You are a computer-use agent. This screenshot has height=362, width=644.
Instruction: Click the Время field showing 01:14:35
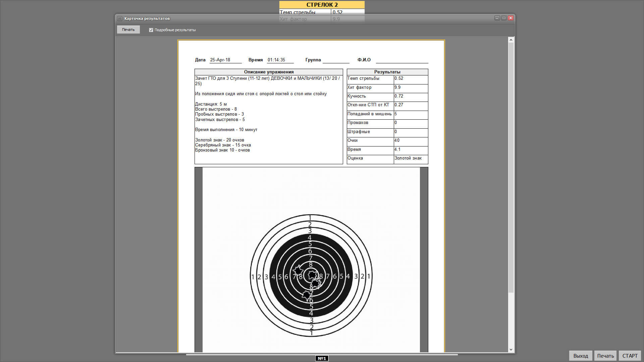pyautogui.click(x=280, y=60)
